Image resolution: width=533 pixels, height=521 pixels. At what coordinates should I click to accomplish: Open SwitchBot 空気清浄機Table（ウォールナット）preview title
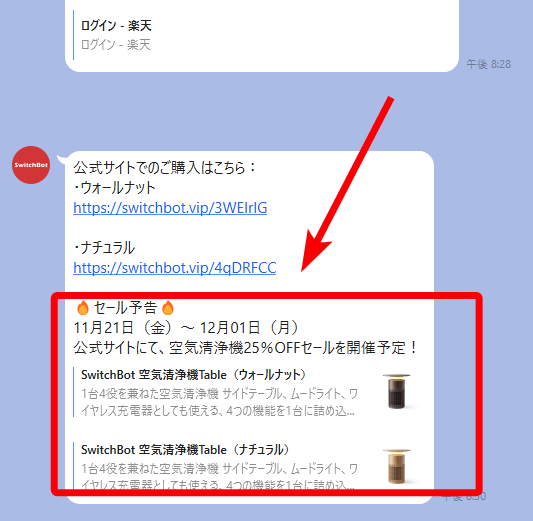click(193, 375)
